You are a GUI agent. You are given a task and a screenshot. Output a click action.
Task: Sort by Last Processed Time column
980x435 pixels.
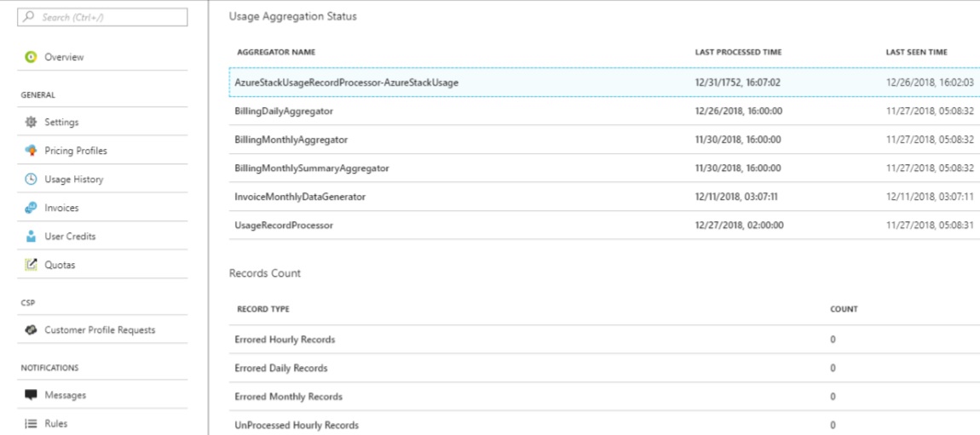tap(738, 53)
